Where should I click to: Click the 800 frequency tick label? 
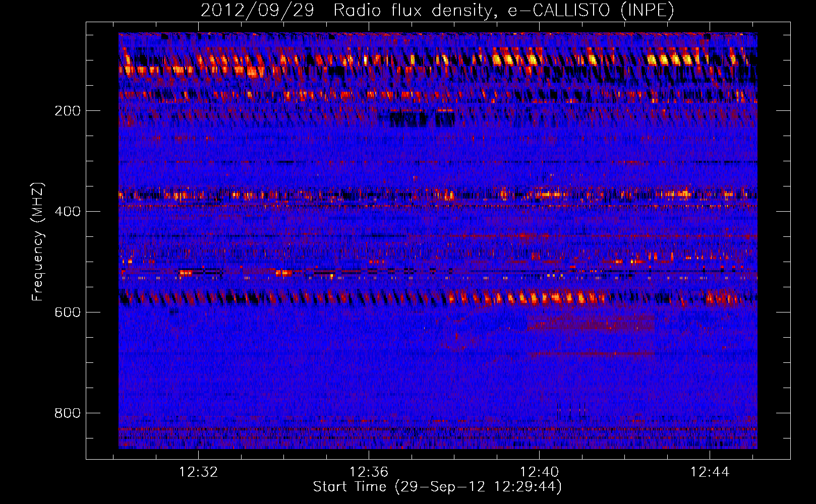[68, 413]
